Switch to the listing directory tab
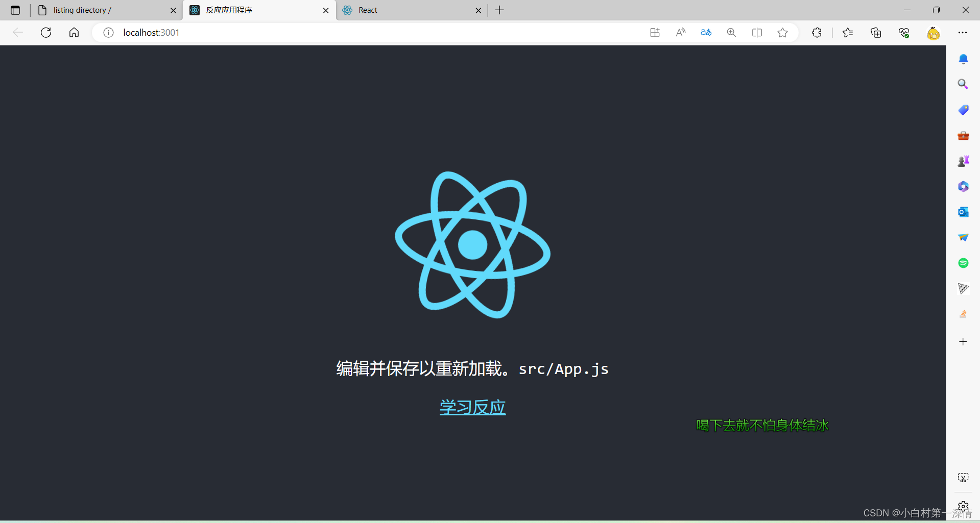 tap(107, 10)
